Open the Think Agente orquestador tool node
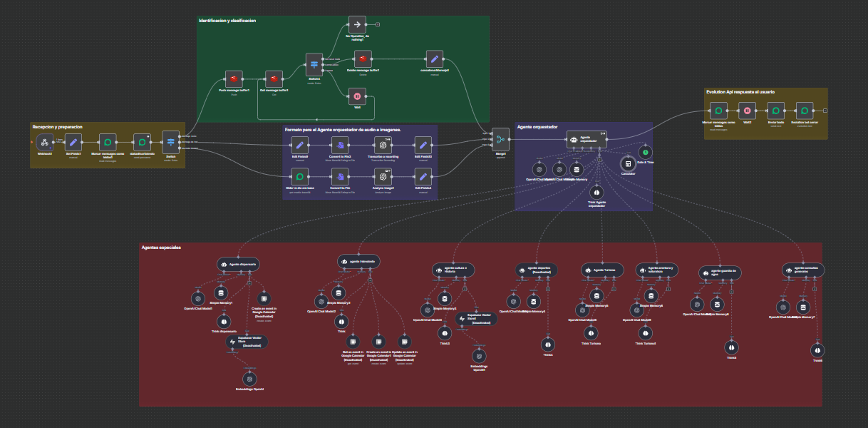 tap(596, 193)
